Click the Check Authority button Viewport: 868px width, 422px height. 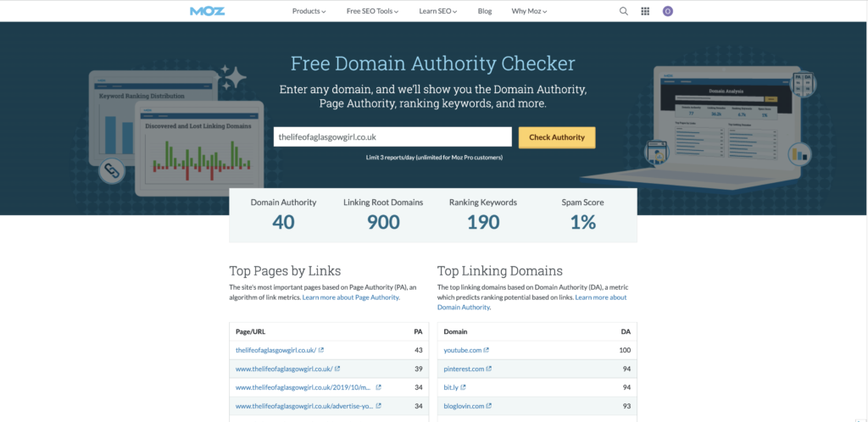pyautogui.click(x=557, y=137)
